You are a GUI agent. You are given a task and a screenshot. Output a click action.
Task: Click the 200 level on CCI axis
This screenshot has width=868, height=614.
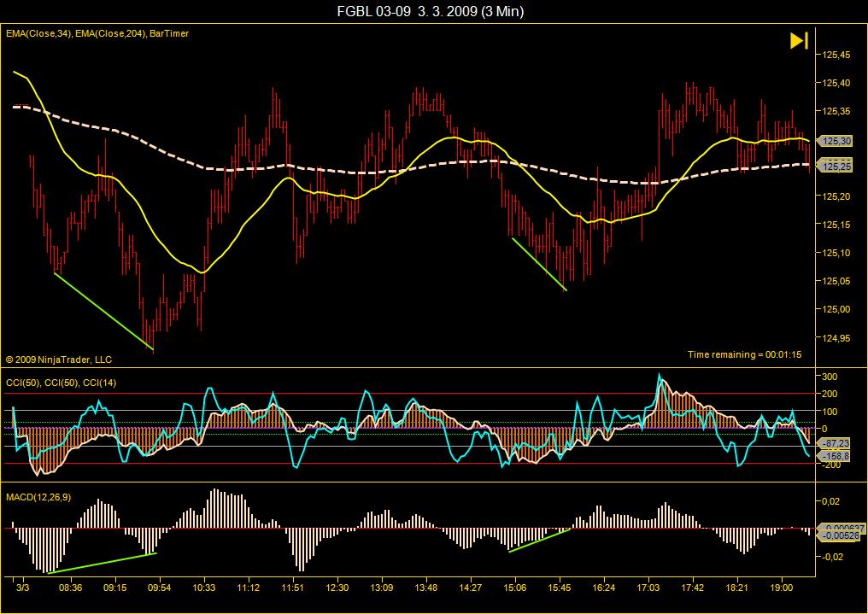click(x=830, y=394)
